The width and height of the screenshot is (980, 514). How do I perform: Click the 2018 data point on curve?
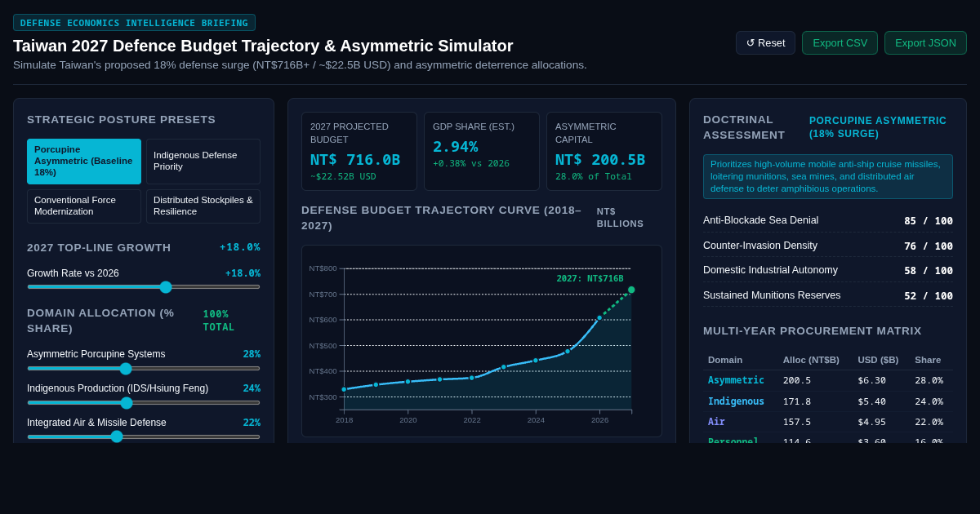click(344, 389)
